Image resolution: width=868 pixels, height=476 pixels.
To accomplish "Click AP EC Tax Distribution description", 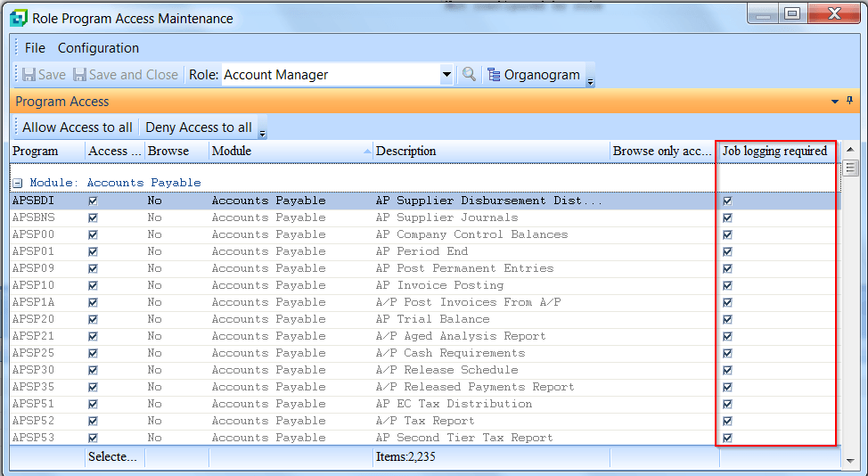I will pos(454,404).
